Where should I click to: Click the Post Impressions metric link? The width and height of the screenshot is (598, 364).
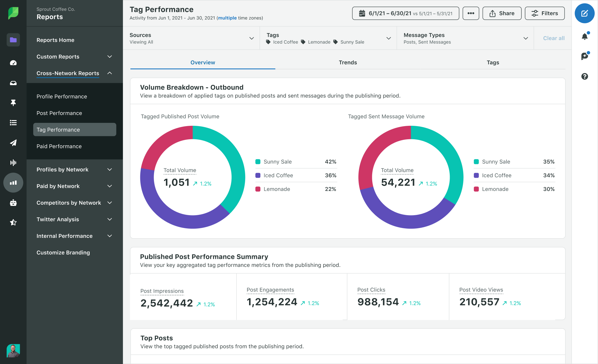point(162,290)
